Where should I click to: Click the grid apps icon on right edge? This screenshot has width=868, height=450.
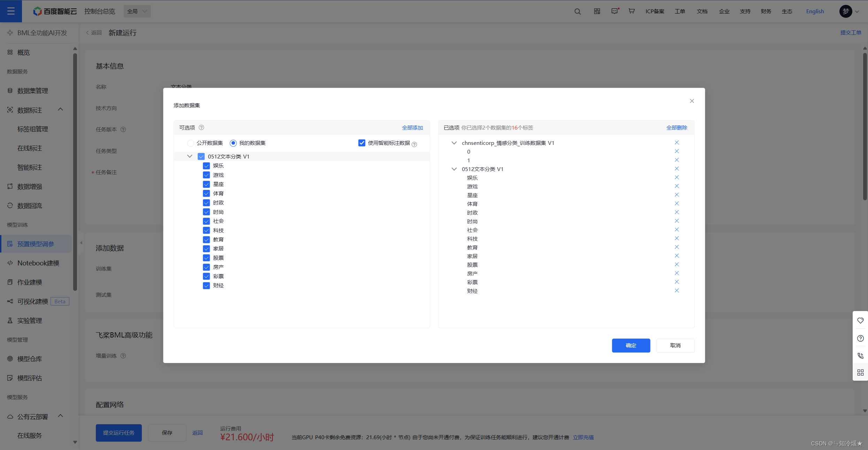pyautogui.click(x=860, y=372)
